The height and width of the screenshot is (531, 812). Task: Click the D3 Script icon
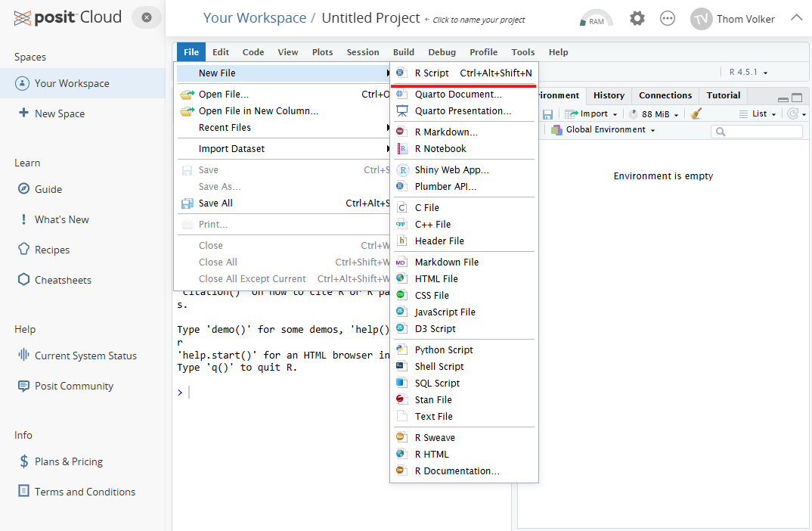(401, 328)
